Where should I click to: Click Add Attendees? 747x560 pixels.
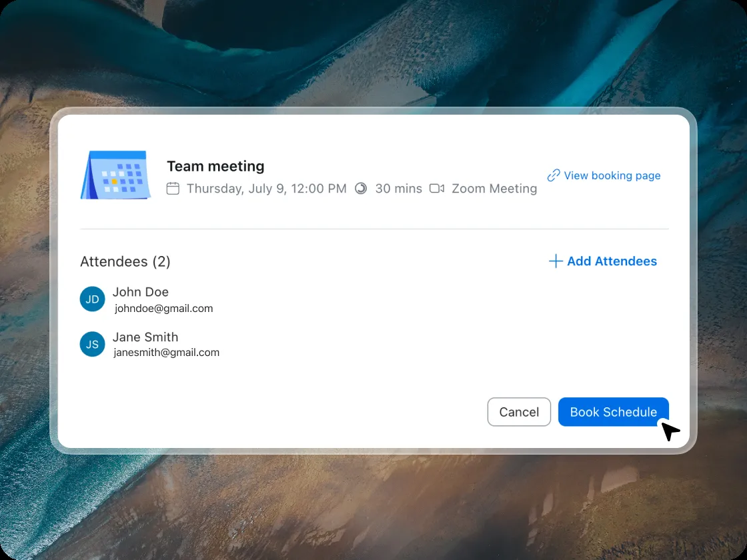[x=603, y=261]
